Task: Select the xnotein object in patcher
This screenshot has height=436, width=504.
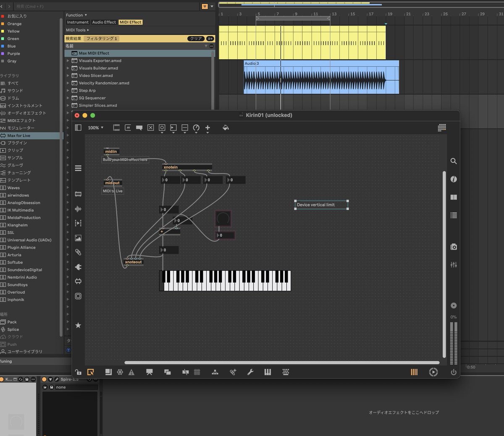Action: coord(187,167)
